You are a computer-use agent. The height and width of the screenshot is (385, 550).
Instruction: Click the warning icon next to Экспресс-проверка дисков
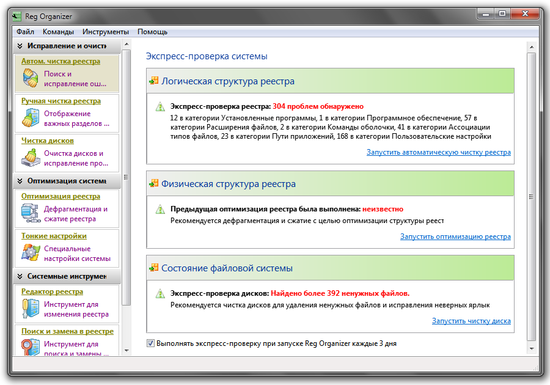point(160,294)
